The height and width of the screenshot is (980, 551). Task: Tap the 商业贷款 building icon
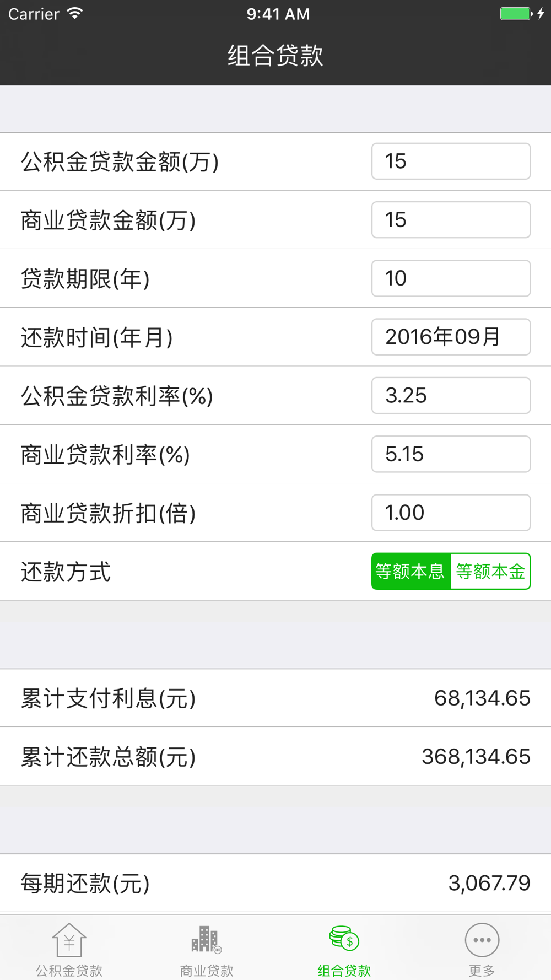pos(207,940)
